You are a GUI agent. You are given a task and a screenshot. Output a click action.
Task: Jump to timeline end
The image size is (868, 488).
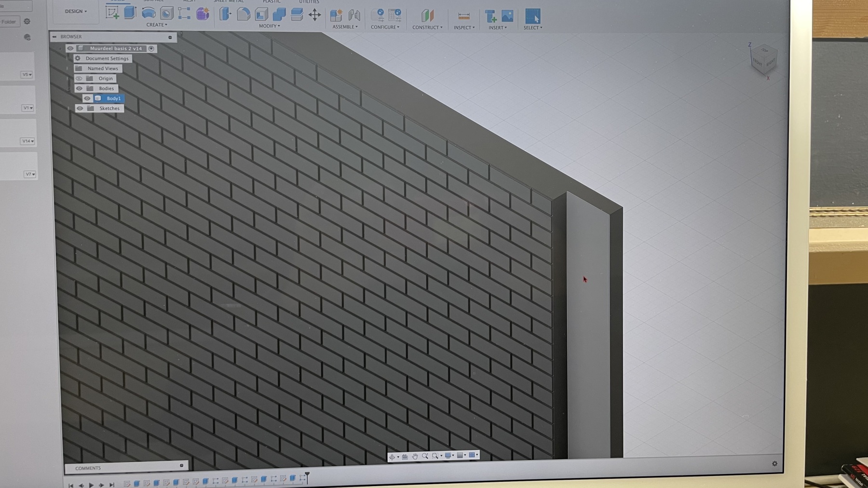(x=112, y=485)
